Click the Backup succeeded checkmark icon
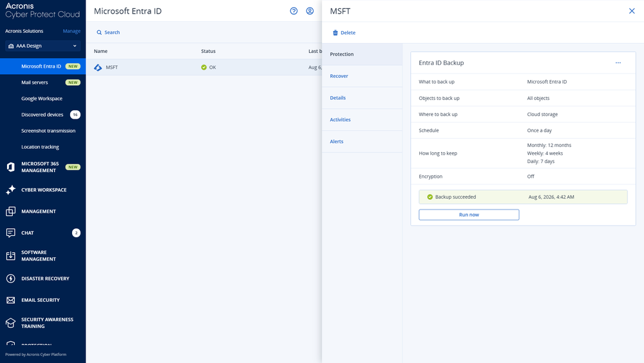 (x=430, y=197)
